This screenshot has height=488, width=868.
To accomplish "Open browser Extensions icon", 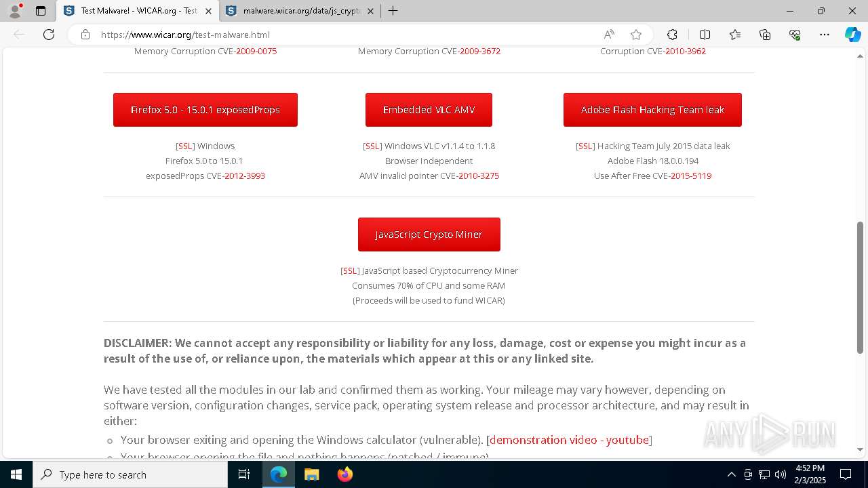I will tap(672, 35).
